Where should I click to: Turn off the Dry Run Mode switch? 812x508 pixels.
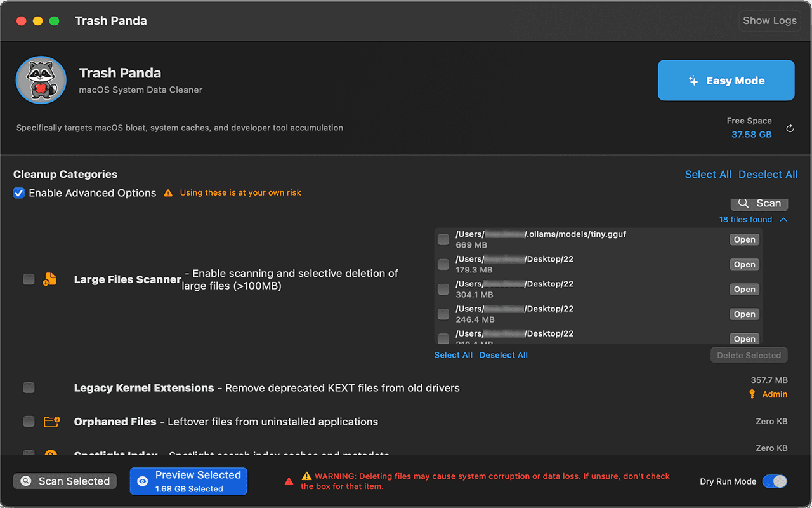point(775,481)
